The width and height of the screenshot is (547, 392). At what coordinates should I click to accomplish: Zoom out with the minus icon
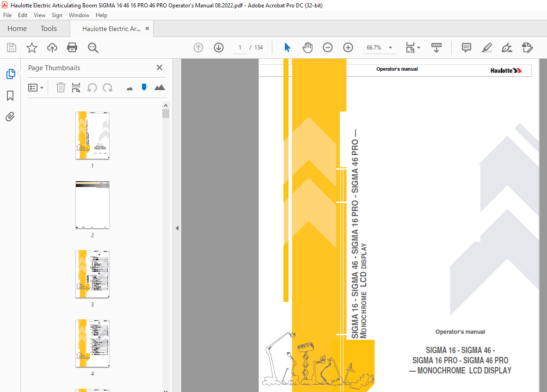pos(328,48)
